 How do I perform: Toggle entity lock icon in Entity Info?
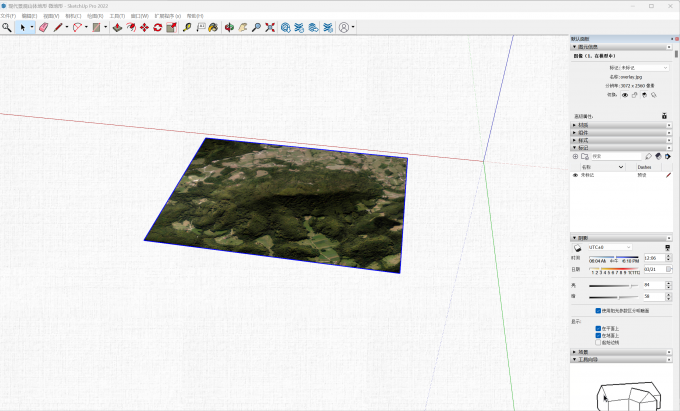634,95
